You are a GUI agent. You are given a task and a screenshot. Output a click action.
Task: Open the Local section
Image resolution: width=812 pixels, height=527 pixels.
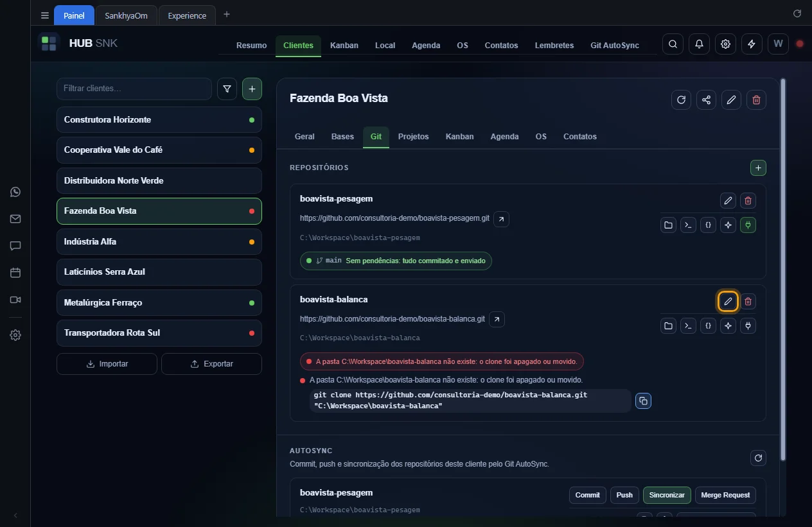pos(385,46)
